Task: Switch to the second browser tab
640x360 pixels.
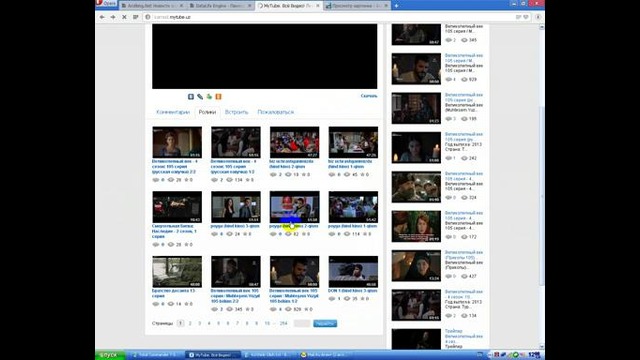Action: pyautogui.click(x=220, y=6)
